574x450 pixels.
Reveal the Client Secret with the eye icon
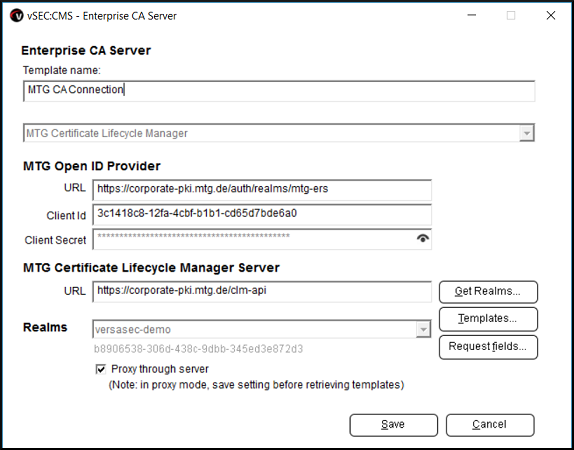422,239
